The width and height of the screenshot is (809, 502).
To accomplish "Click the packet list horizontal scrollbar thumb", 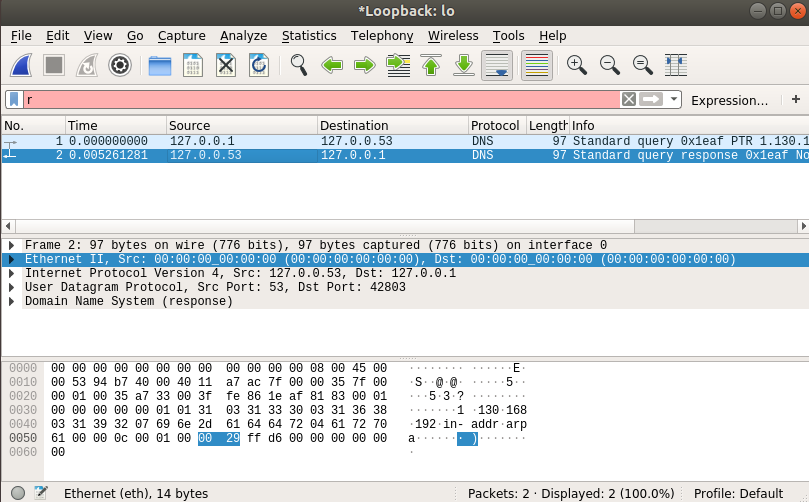I will click(325, 226).
